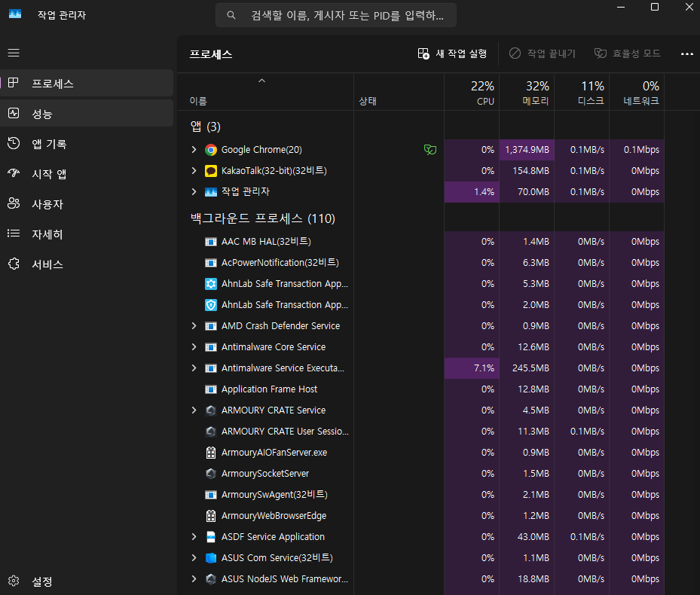Sort by the 상태 column header
Viewport: 700px width, 595px height.
[x=399, y=93]
